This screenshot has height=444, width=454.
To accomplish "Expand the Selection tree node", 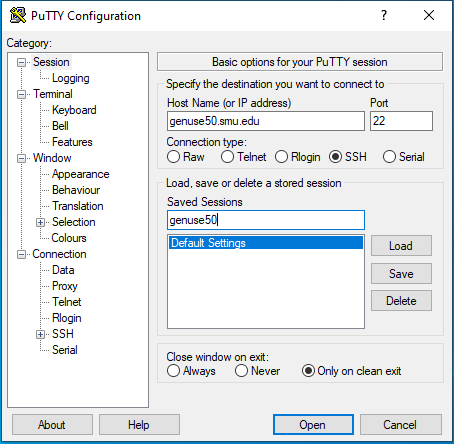I will (x=40, y=222).
